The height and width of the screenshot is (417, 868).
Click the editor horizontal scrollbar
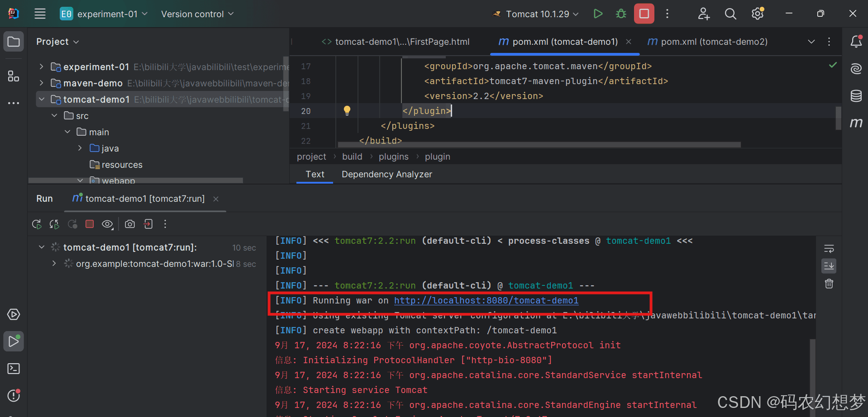coord(539,145)
